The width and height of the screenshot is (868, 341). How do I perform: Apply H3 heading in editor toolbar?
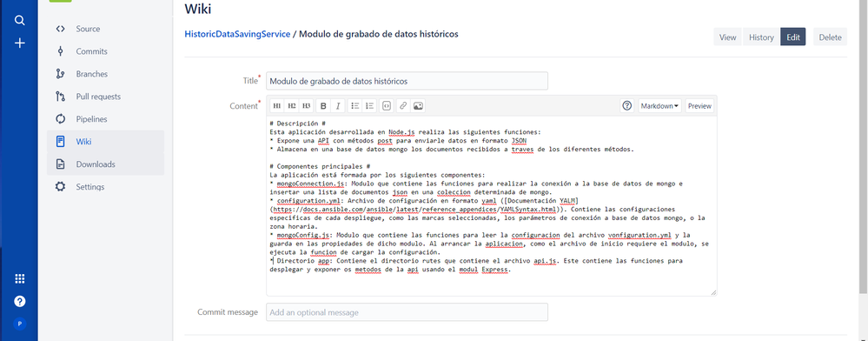pos(306,106)
